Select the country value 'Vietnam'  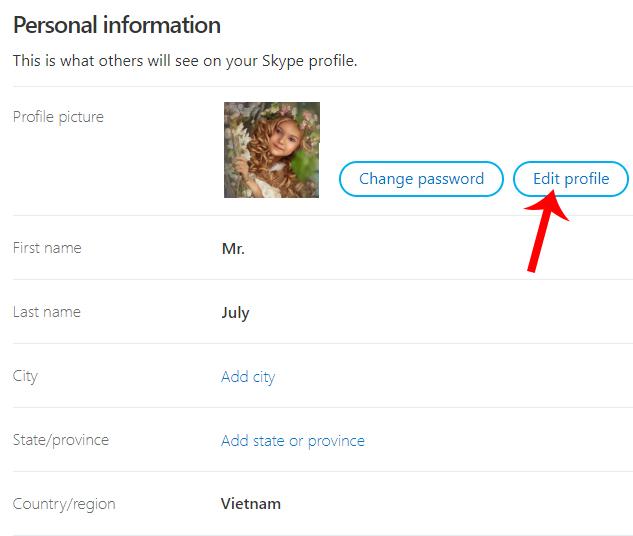pos(251,504)
